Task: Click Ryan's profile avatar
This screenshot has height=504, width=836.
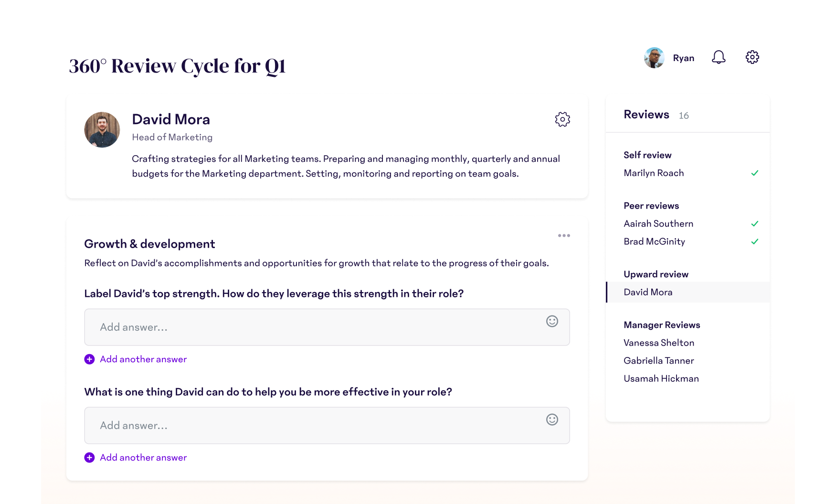Action: click(x=654, y=58)
